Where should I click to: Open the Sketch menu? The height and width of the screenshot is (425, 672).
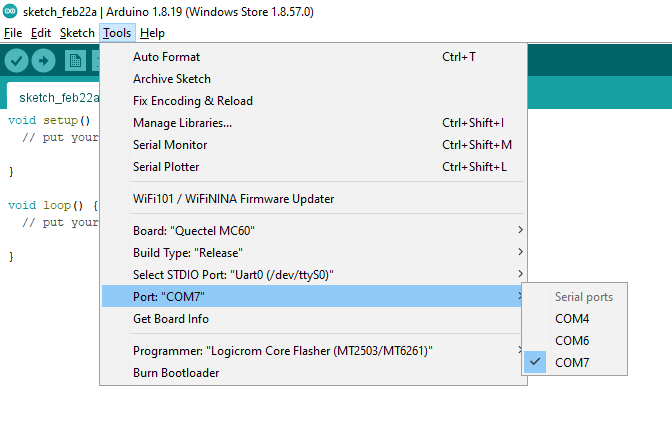[x=77, y=33]
